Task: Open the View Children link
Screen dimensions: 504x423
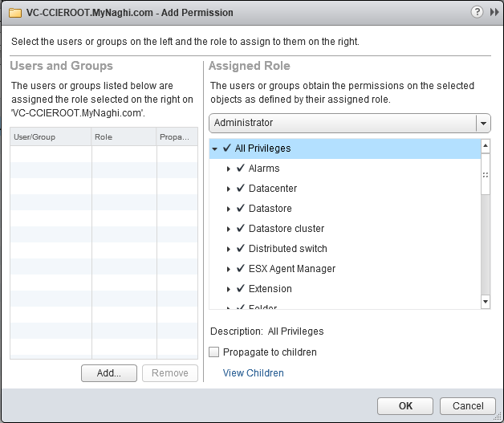Action: tap(253, 373)
